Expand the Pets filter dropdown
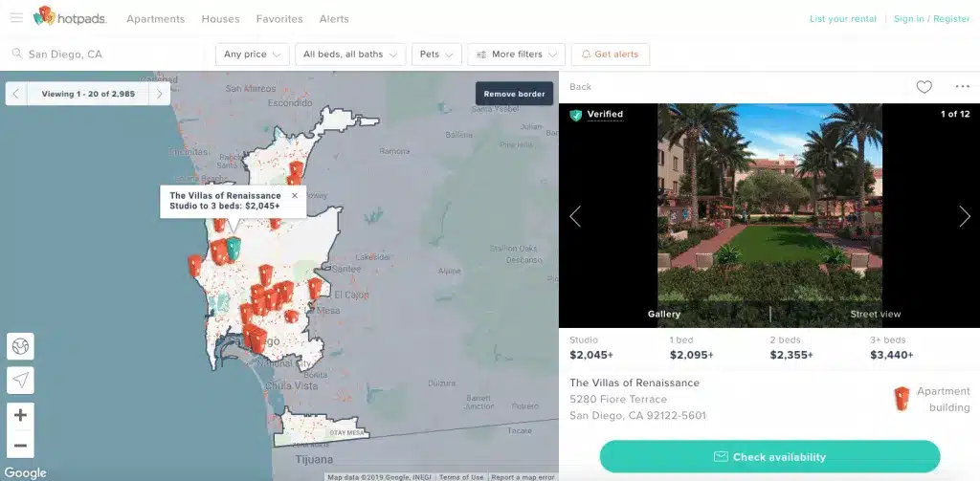This screenshot has height=481, width=980. point(437,55)
